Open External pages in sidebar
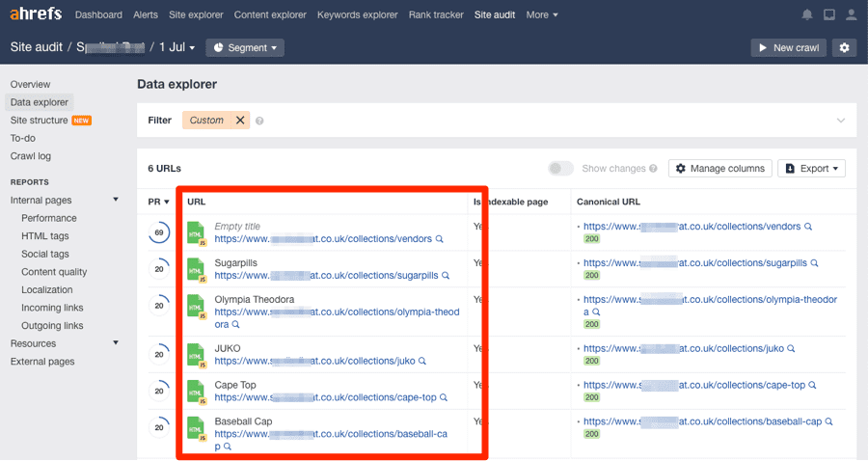This screenshot has width=868, height=461. [x=42, y=362]
